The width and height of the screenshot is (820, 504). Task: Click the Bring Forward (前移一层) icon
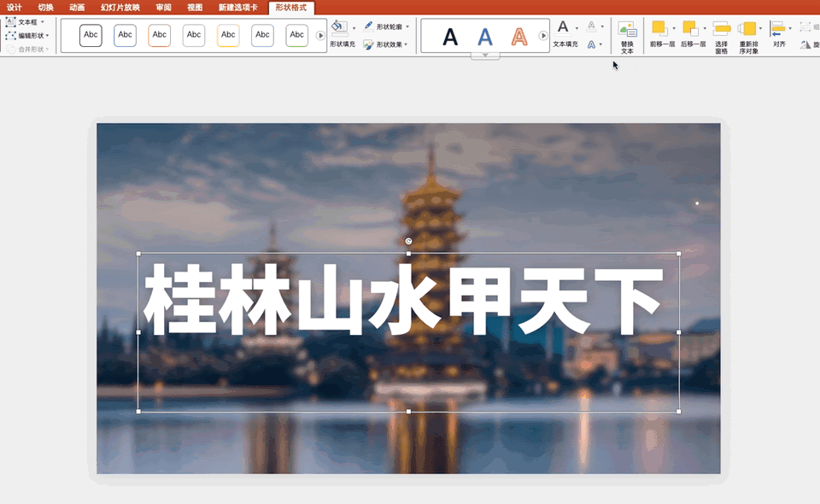coord(659,29)
